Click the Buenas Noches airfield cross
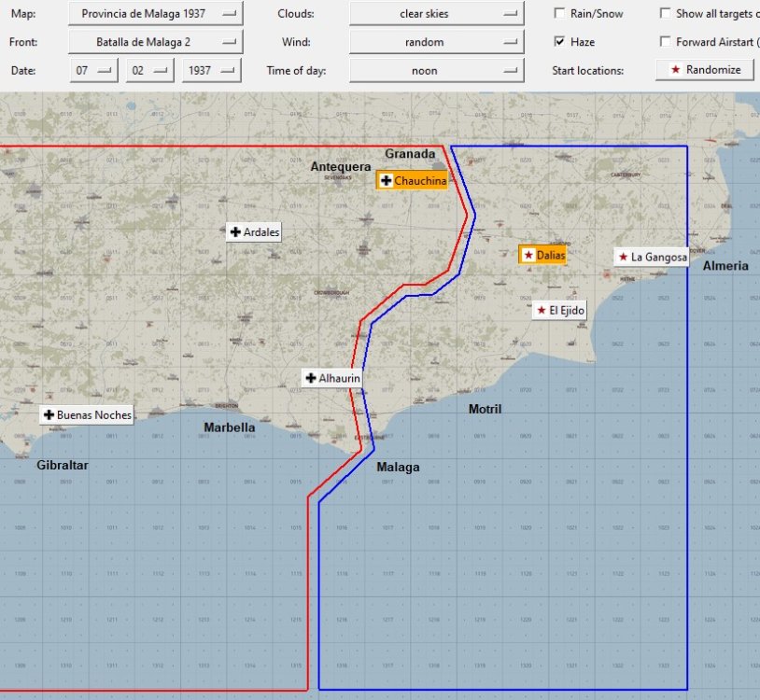Image resolution: width=760 pixels, height=700 pixels. pos(49,414)
